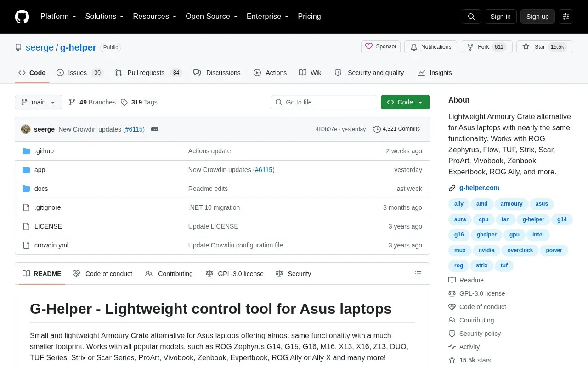
Task: Expand the Open Source menu
Action: pos(212,17)
